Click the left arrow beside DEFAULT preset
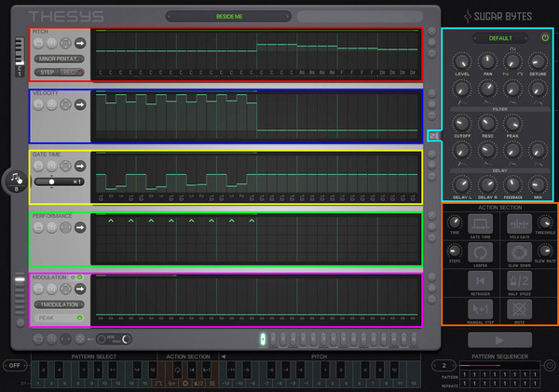The image size is (559, 392). 476,38
